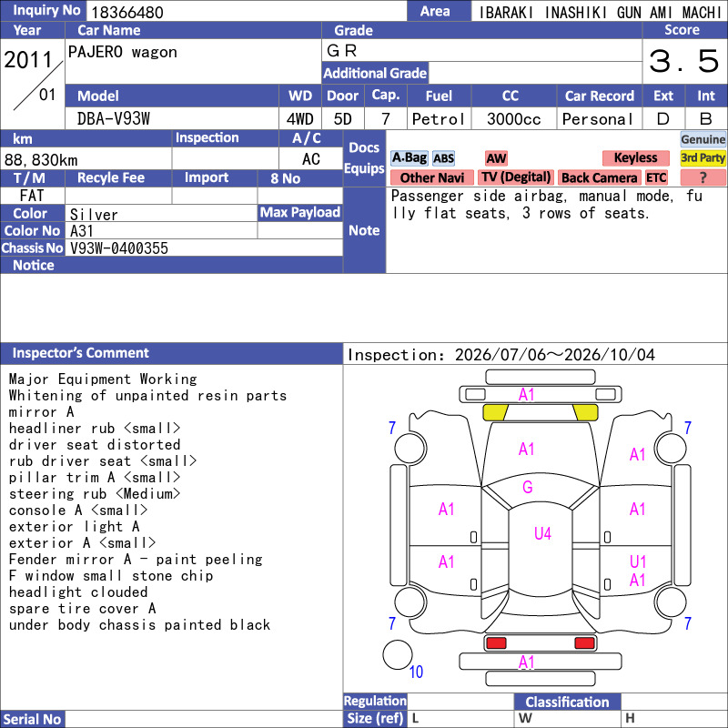The height and width of the screenshot is (728, 728).
Task: Click the right red tail light
Action: 584,643
